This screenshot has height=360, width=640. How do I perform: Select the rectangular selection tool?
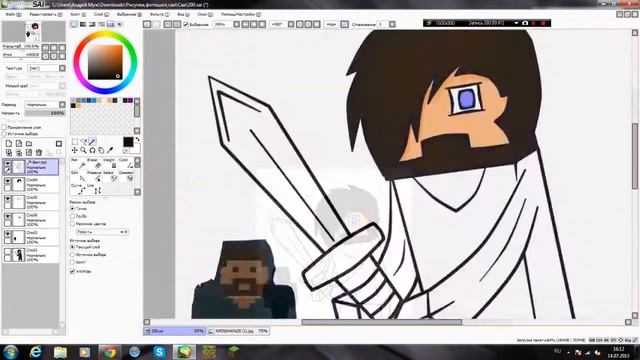tap(75, 142)
